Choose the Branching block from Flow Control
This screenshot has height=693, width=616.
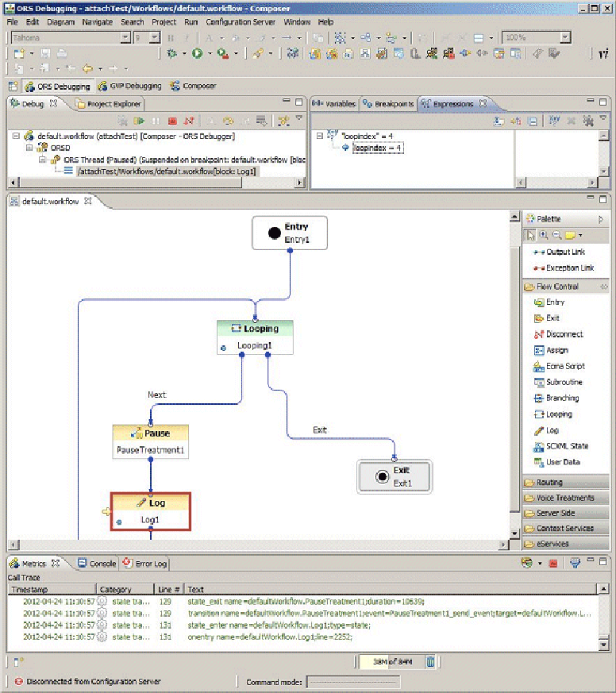point(561,398)
